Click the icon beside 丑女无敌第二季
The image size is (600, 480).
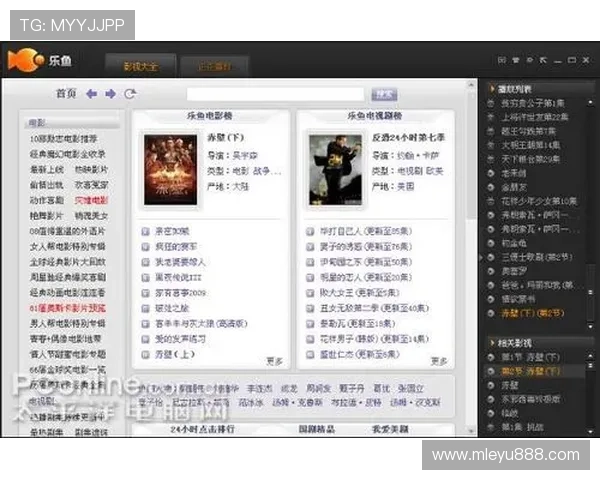point(310,309)
